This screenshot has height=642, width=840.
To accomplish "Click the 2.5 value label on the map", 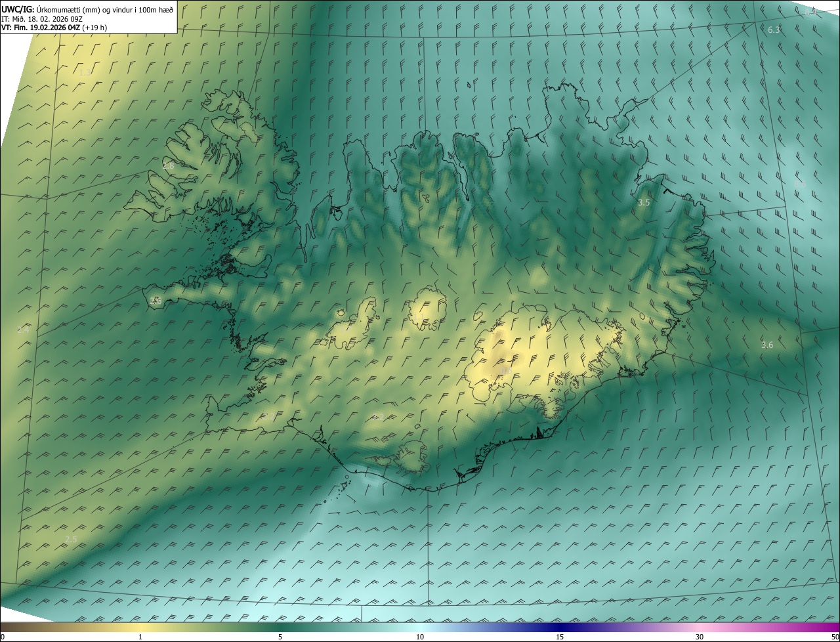I will pos(71,539).
